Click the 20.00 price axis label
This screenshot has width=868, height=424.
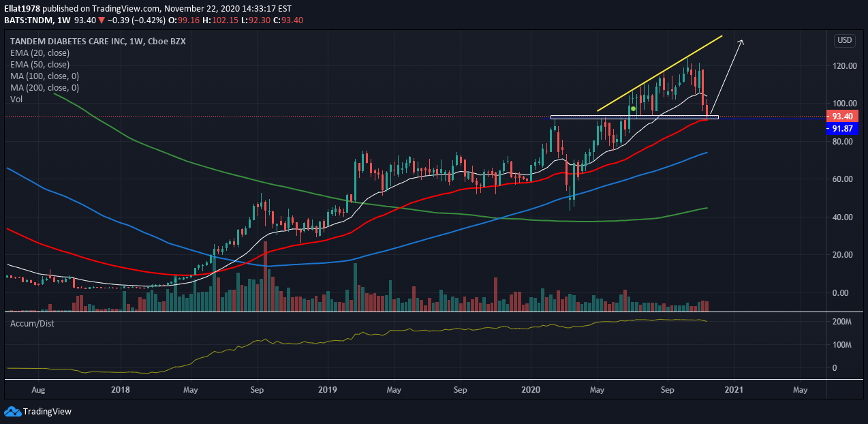coord(843,255)
